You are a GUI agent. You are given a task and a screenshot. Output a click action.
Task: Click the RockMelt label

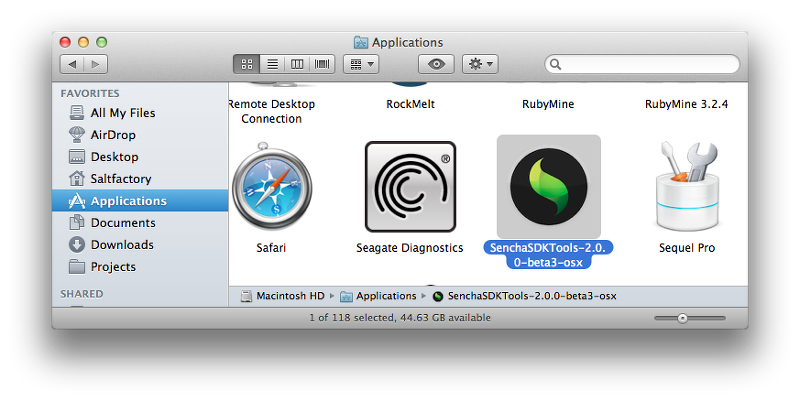pyautogui.click(x=410, y=104)
